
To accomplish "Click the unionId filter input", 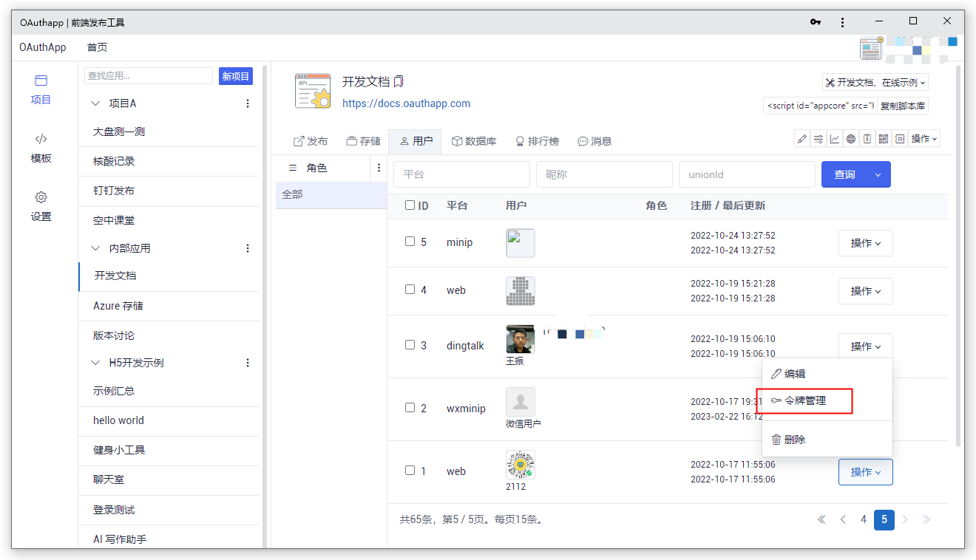I will click(x=747, y=174).
